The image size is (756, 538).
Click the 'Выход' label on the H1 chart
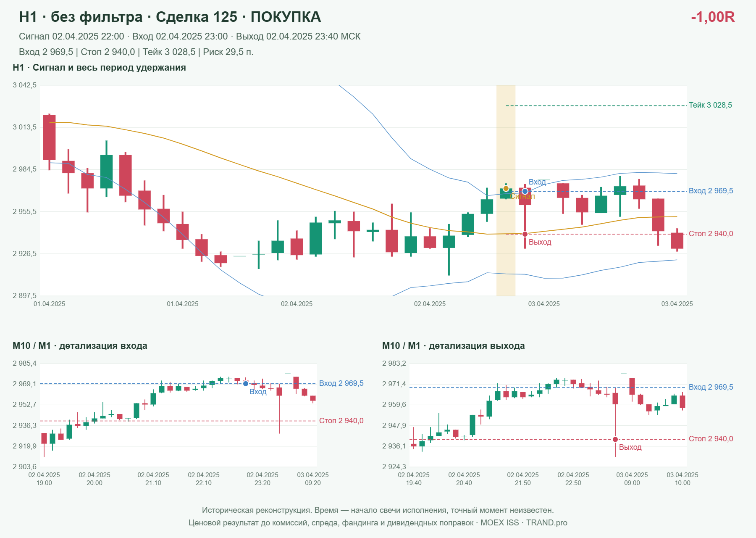pos(540,242)
